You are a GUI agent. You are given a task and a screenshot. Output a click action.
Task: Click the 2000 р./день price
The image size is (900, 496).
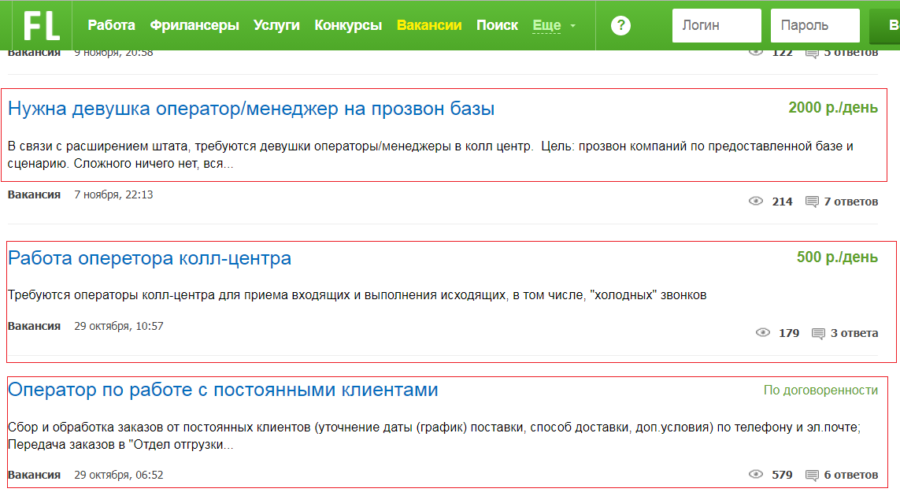[833, 107]
